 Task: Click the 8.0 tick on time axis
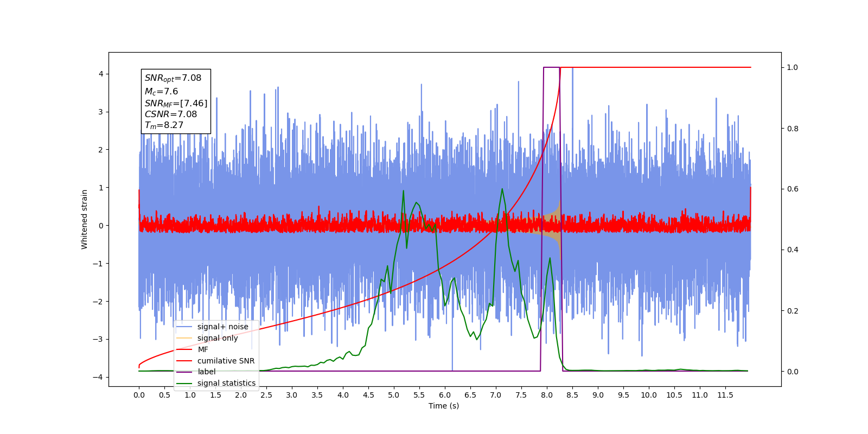pyautogui.click(x=547, y=395)
